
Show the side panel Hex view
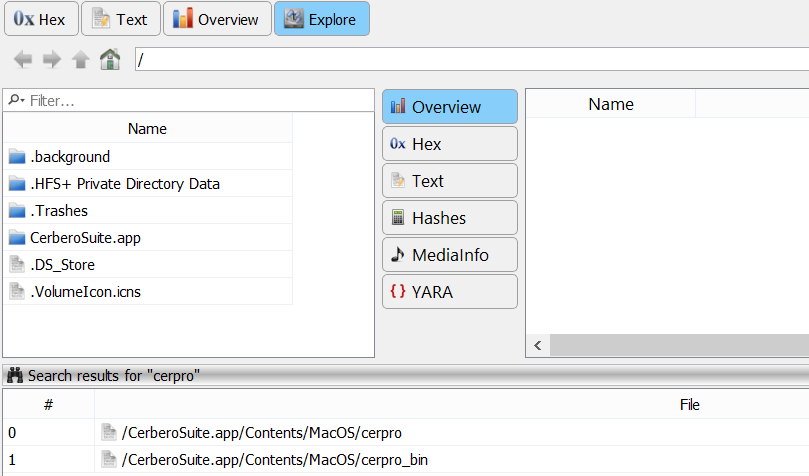450,144
